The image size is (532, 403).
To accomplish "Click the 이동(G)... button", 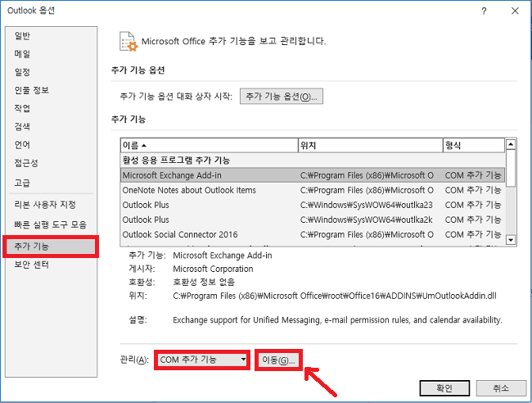I will pos(278,360).
